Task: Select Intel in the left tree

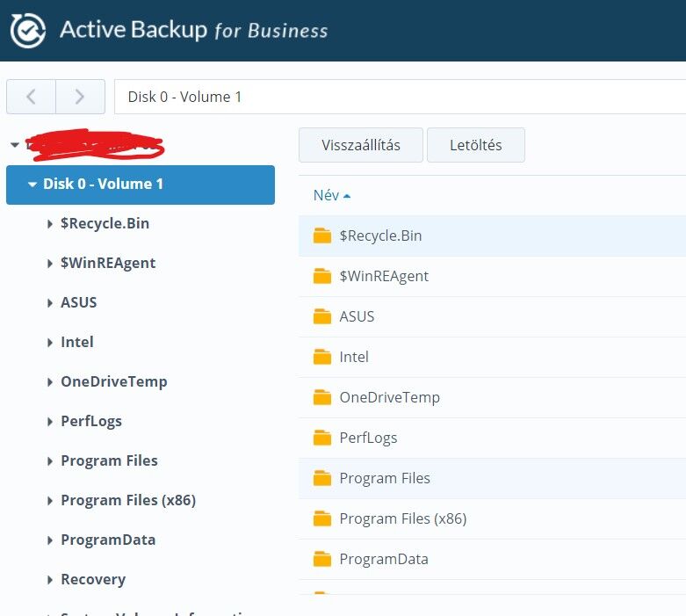Action: [77, 342]
